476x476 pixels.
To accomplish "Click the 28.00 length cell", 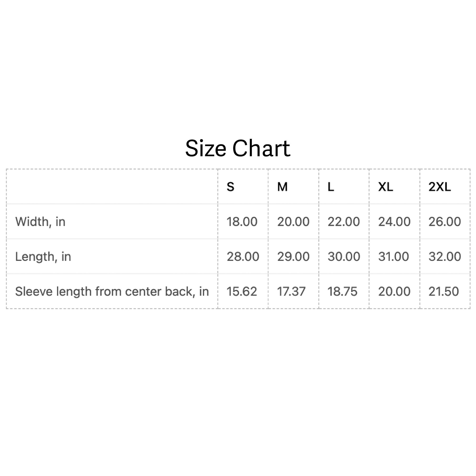I will (x=243, y=257).
